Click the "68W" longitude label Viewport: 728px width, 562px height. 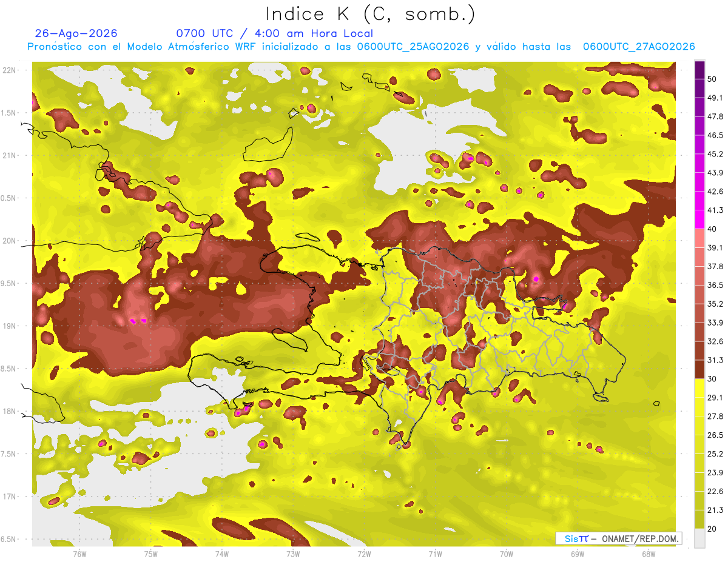pyautogui.click(x=648, y=554)
